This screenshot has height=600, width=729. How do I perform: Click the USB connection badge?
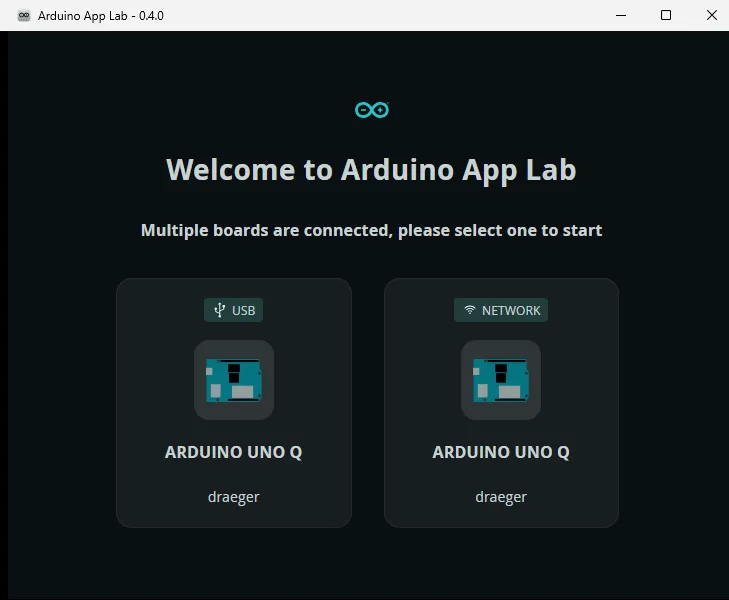coord(233,310)
